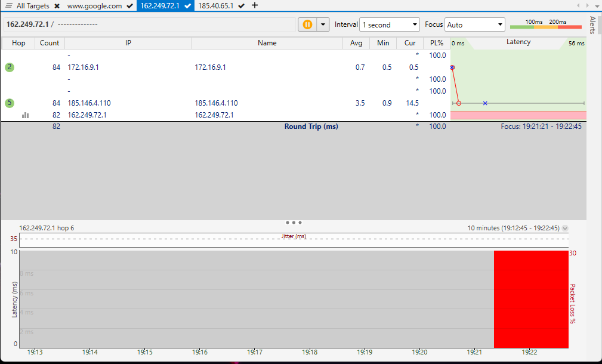Image resolution: width=602 pixels, height=364 pixels.
Task: Select the 185.146.4.110 IP row
Action: coord(89,103)
